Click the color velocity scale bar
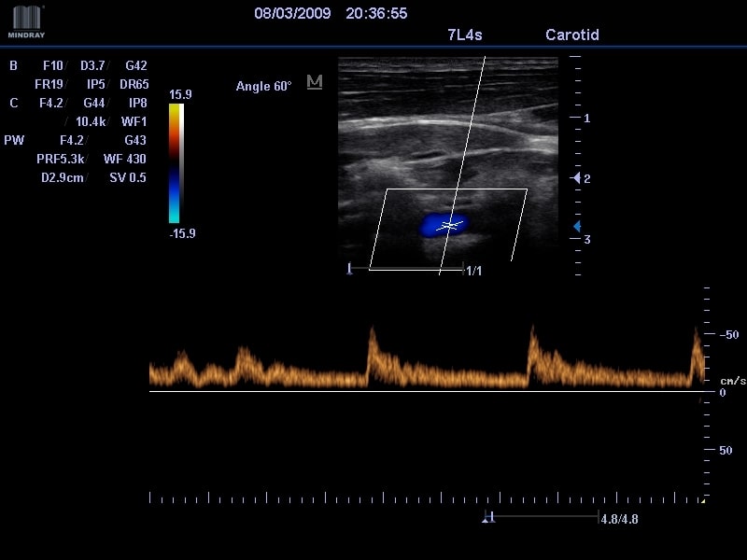Image resolution: width=747 pixels, height=560 pixels. click(x=176, y=163)
